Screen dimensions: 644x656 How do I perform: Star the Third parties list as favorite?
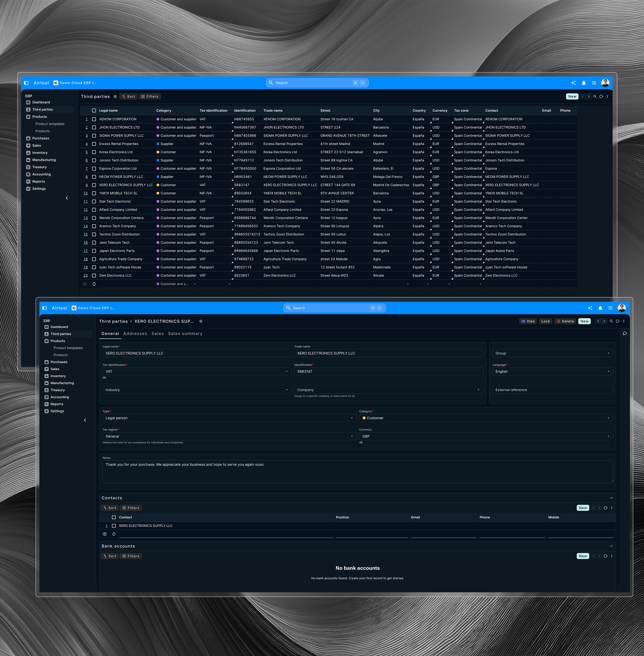[x=115, y=97]
